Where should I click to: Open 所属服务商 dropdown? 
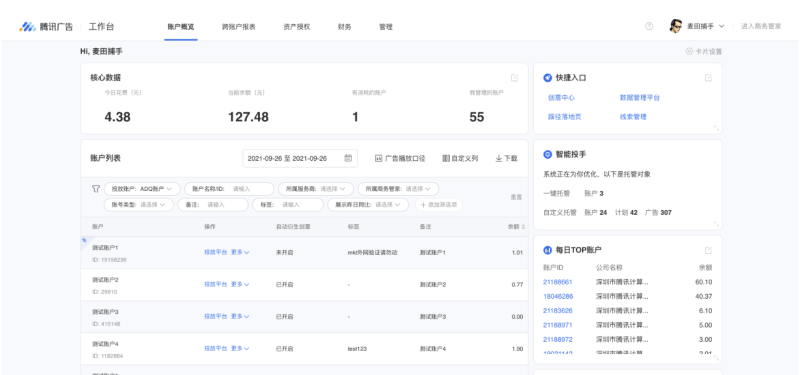point(316,189)
